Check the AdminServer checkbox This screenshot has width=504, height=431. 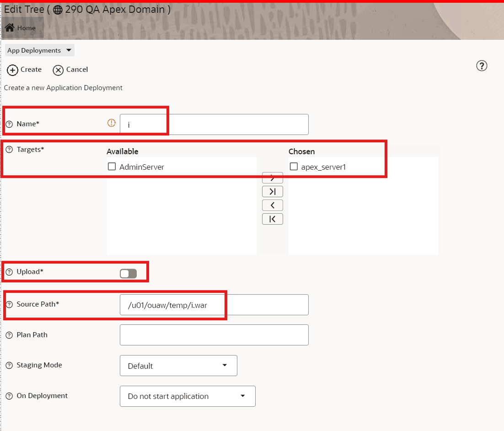[x=112, y=167]
